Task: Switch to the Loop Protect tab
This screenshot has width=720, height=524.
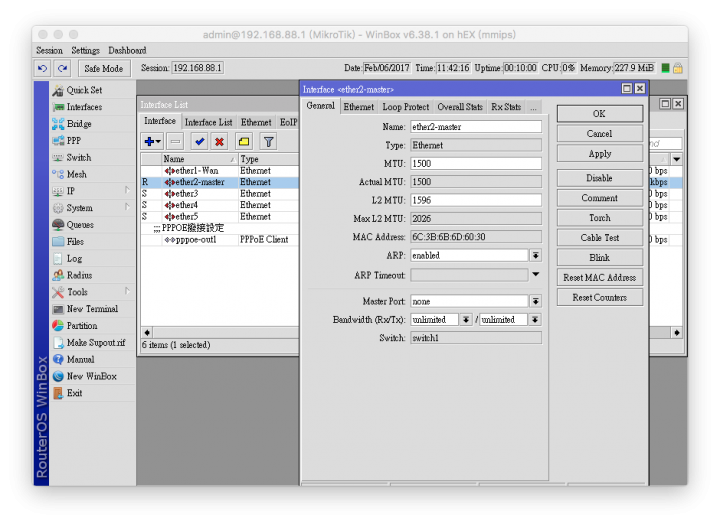Action: (x=405, y=107)
